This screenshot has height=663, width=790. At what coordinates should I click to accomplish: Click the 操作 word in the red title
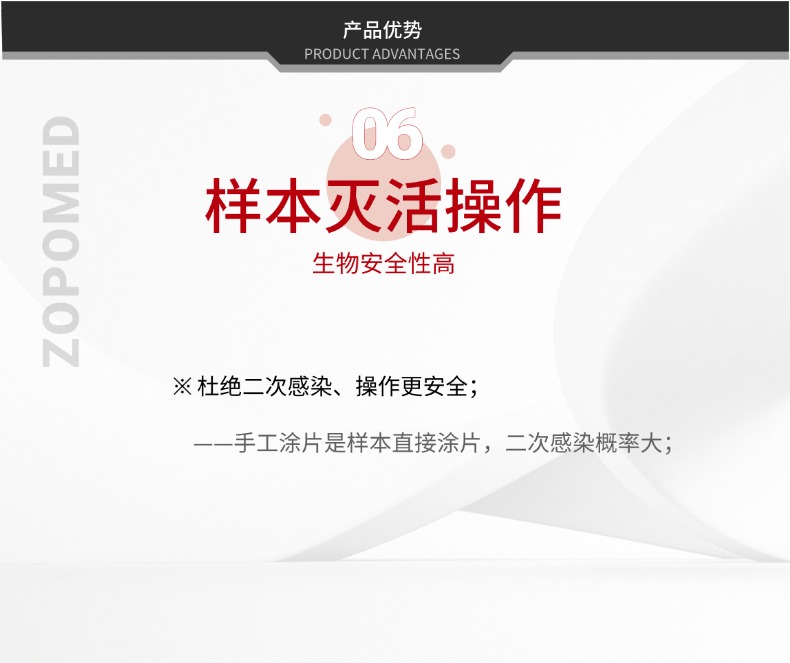[x=504, y=207]
